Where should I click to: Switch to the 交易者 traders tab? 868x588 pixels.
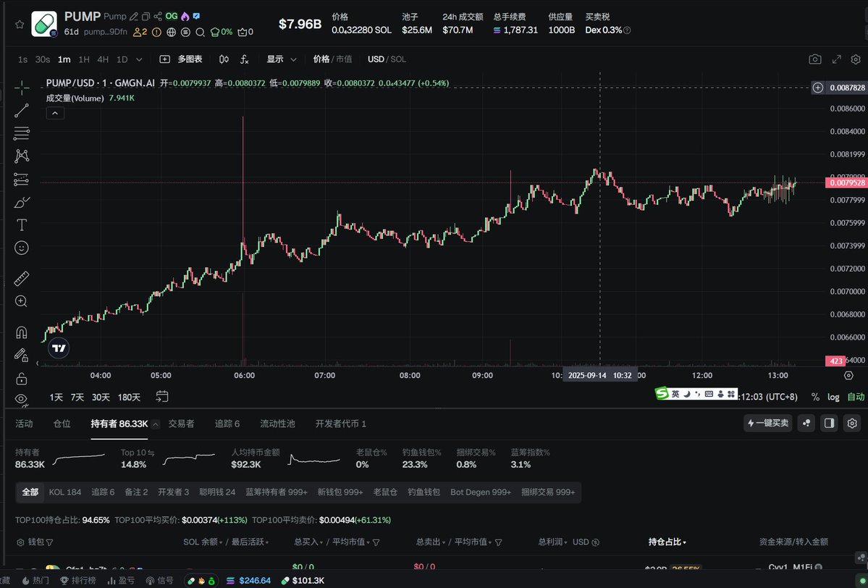pyautogui.click(x=181, y=424)
